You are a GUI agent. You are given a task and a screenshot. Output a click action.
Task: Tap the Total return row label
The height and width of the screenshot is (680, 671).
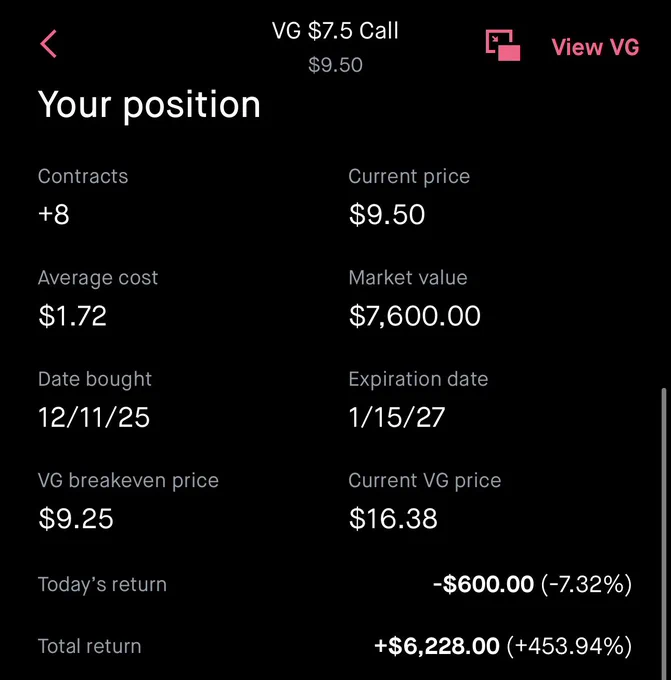point(89,646)
